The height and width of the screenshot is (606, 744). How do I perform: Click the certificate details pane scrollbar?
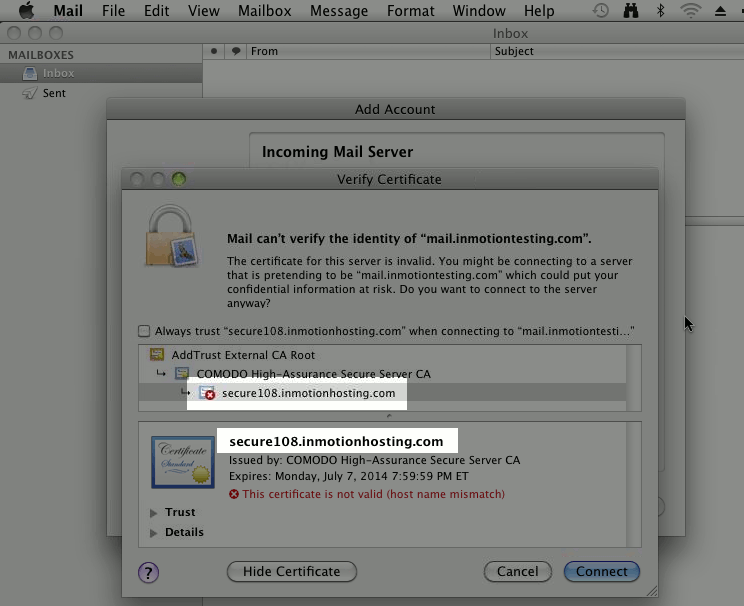coord(633,485)
